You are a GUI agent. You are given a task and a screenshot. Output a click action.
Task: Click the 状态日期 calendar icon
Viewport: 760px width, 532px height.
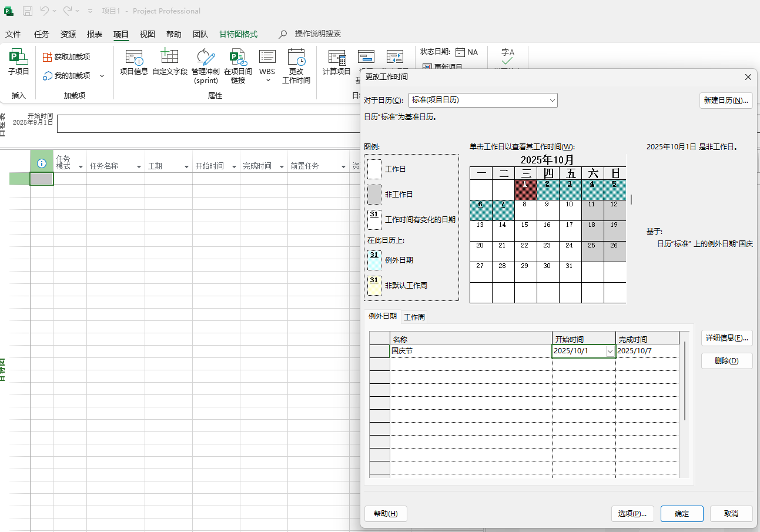click(460, 52)
